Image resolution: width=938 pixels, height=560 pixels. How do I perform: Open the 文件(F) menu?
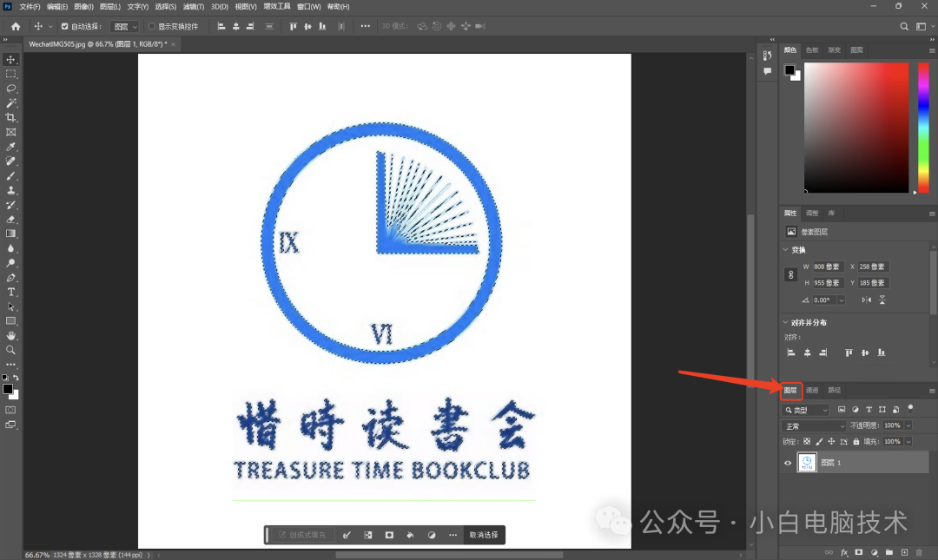30,7
